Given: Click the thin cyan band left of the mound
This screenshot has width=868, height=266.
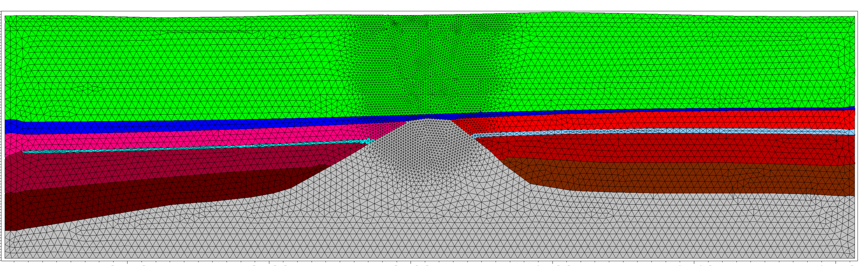Looking at the screenshot, I should pos(183,148).
